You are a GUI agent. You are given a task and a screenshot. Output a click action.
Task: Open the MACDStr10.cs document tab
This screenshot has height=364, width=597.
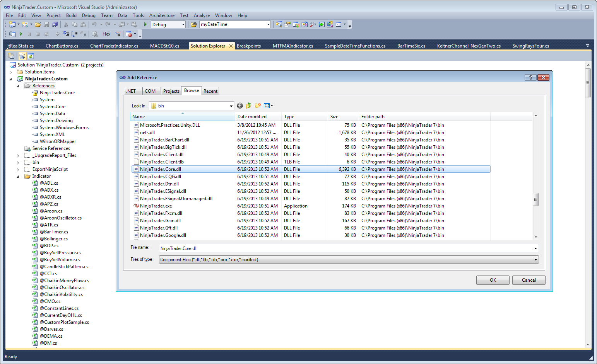coord(165,46)
